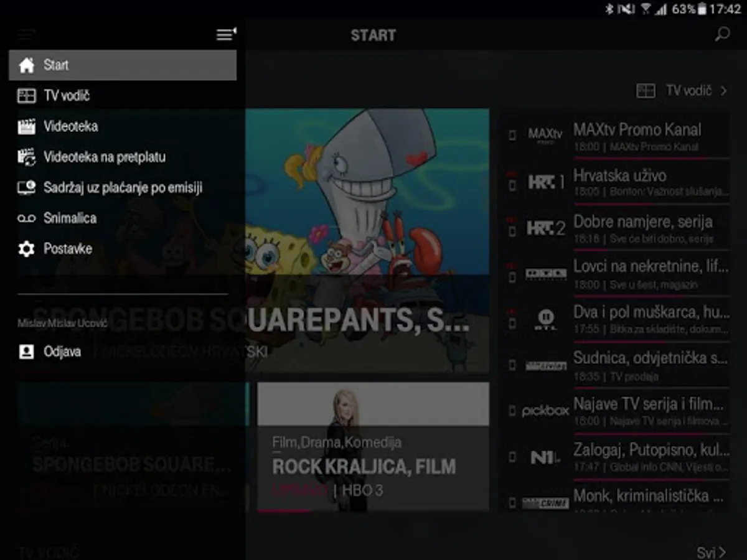
Task: Open Monk, kriminalistička program row
Action: [x=616, y=498]
